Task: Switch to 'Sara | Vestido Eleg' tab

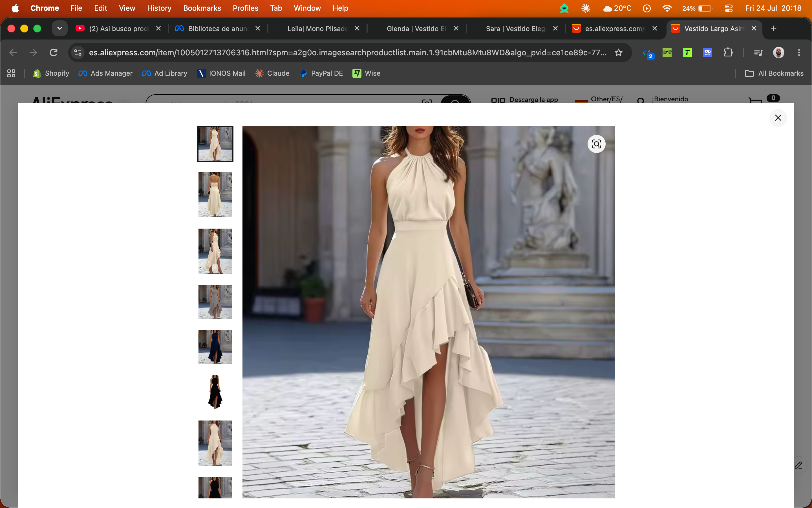Action: coord(516,29)
